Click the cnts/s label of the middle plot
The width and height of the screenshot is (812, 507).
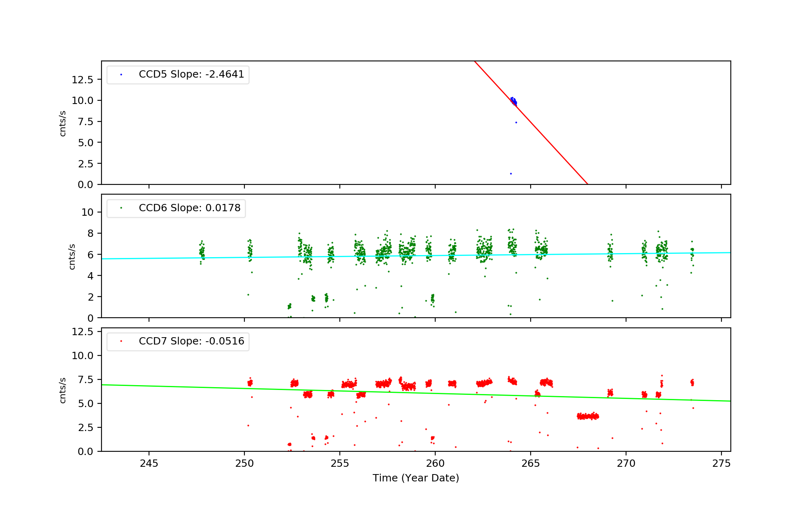tap(72, 256)
